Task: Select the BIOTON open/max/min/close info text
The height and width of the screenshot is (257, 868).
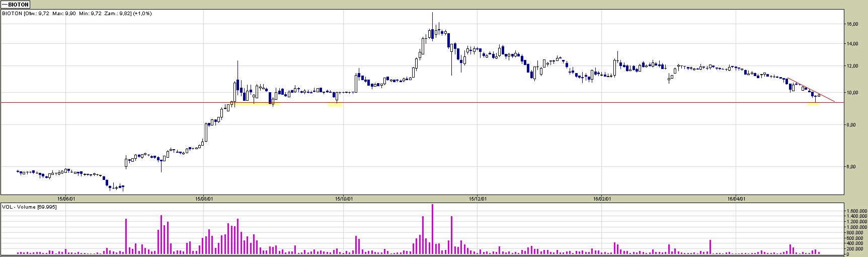Action: coord(77,14)
